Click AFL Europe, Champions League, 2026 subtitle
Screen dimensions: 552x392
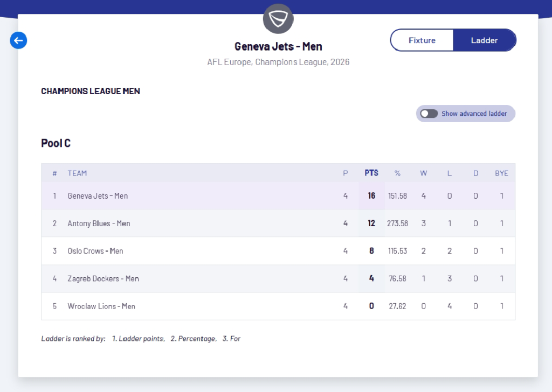[x=278, y=62]
